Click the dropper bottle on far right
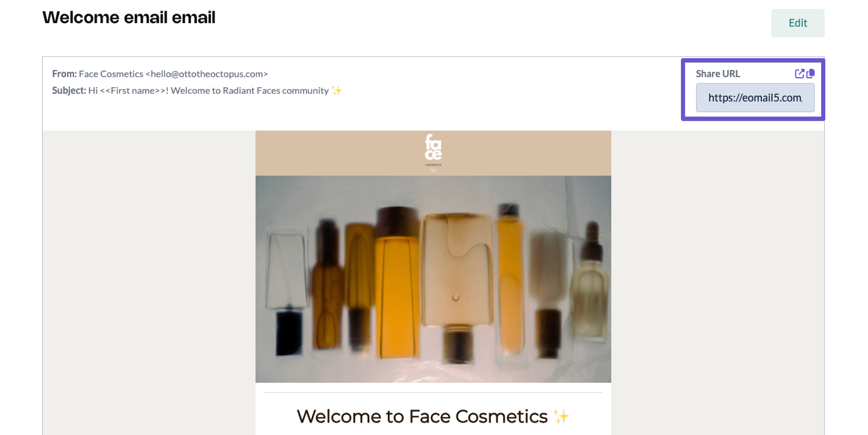The image size is (868, 435). [590, 280]
